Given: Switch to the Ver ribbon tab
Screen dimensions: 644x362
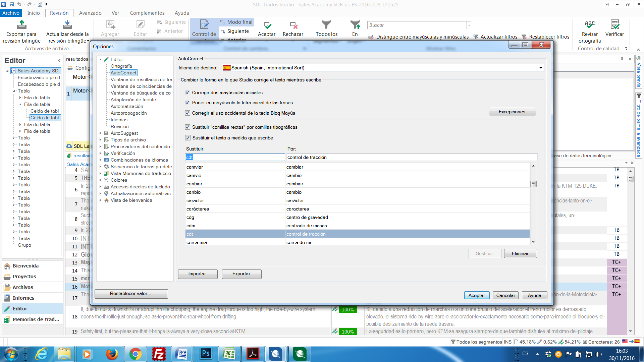Looking at the screenshot, I should pyautogui.click(x=115, y=13).
